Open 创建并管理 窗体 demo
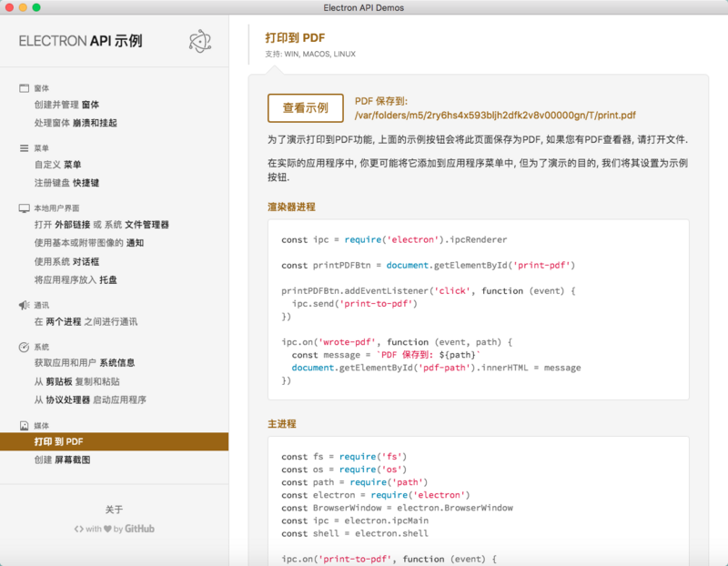The width and height of the screenshot is (728, 566). pyautogui.click(x=66, y=105)
